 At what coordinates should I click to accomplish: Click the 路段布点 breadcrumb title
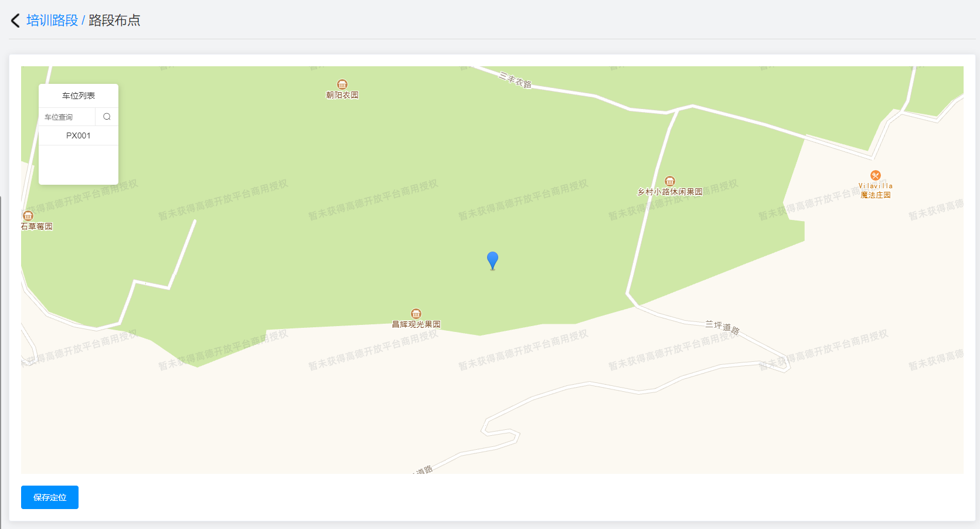point(114,21)
